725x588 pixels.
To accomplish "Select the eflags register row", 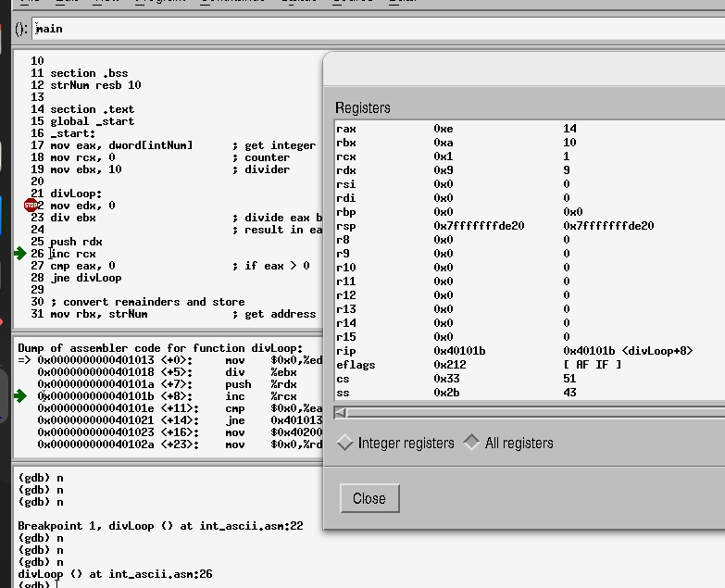I will [530, 364].
